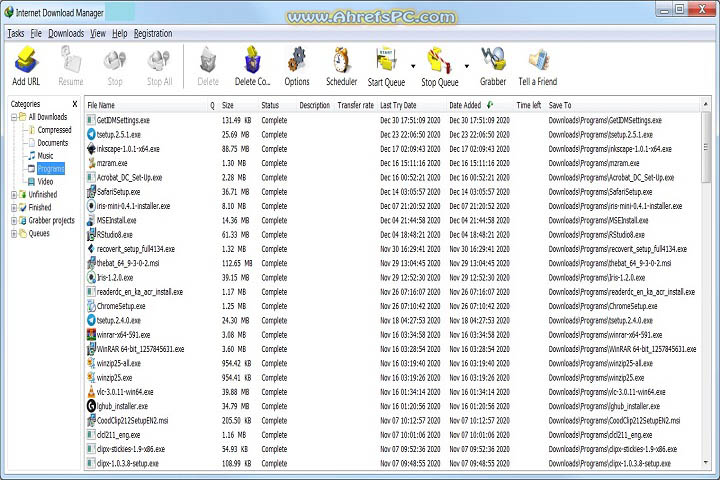Viewport: 720px width, 480px height.
Task: Click the ChromeSetup.exe file icon
Action: click(x=91, y=306)
